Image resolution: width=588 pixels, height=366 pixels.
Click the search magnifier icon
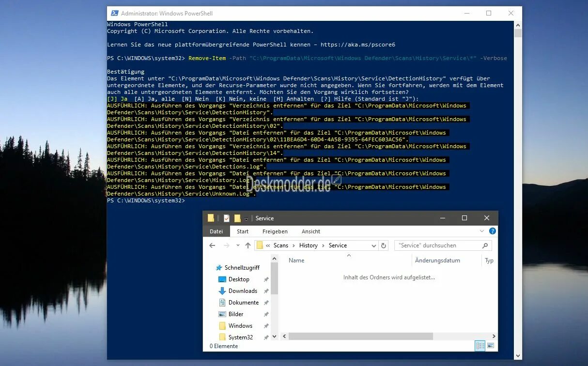(485, 245)
